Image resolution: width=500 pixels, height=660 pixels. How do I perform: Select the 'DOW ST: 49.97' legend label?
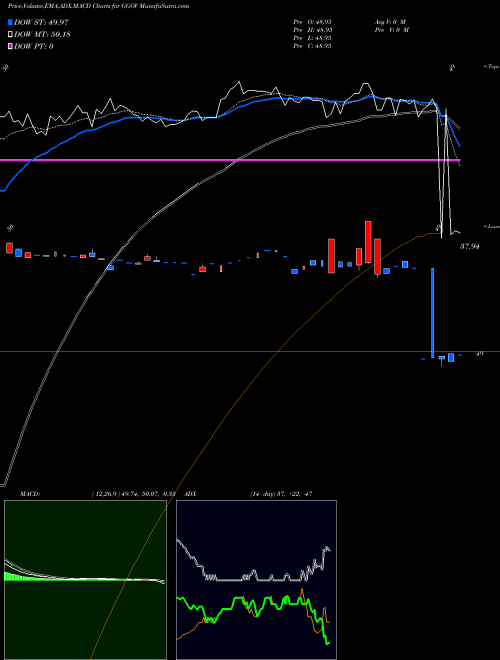[41, 22]
